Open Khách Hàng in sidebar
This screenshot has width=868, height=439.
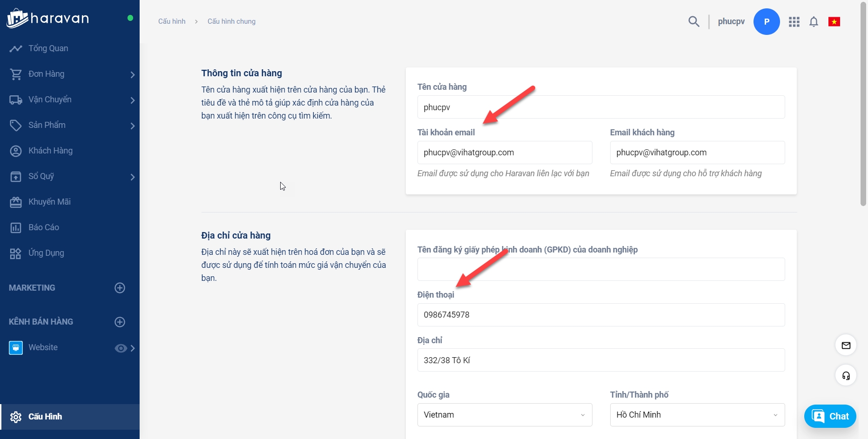coord(50,151)
